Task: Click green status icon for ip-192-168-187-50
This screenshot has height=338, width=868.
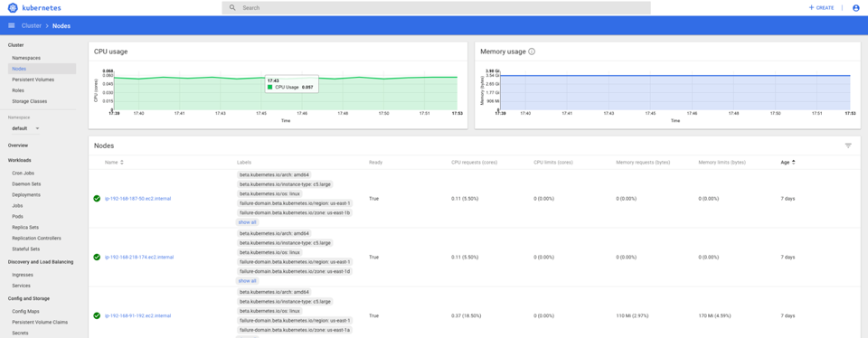Action: [97, 198]
